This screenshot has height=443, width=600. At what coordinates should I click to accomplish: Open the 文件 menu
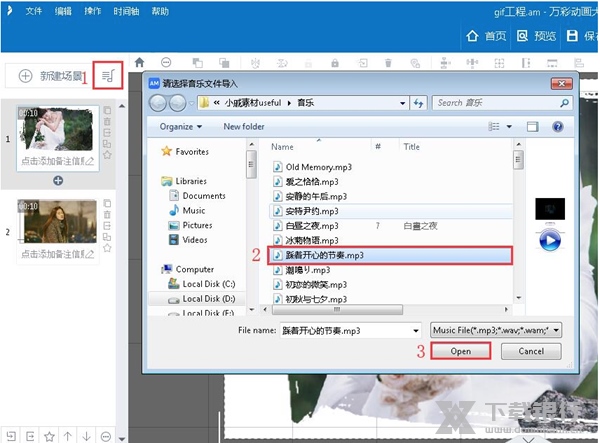(x=34, y=10)
